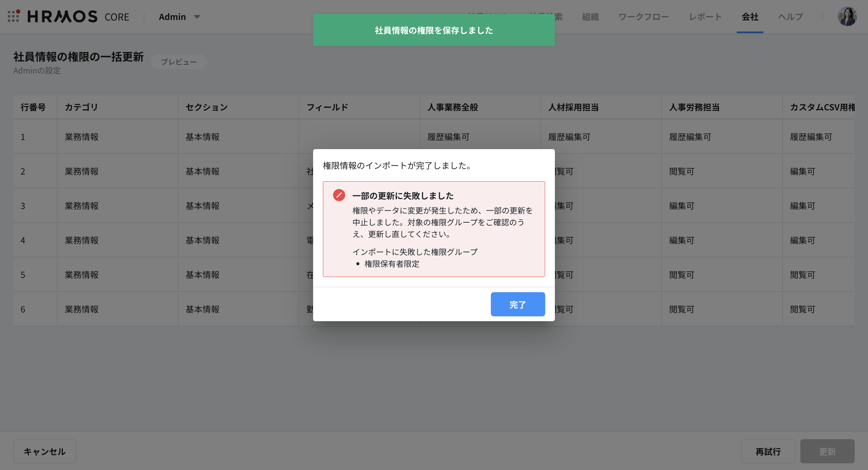
Task: Open the Admin dropdown
Action: 172,17
